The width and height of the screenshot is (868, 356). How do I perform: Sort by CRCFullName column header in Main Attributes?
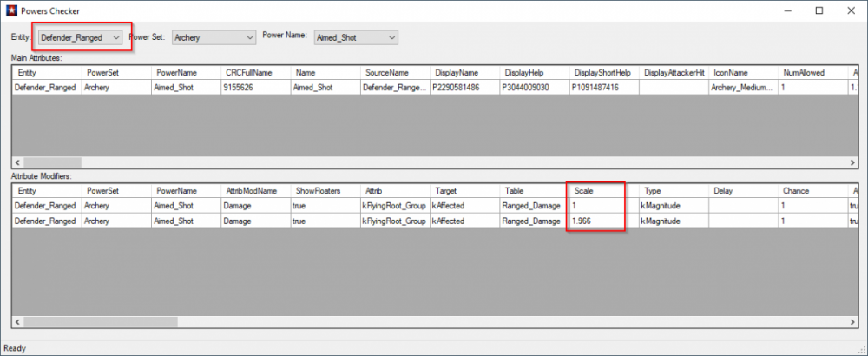point(255,73)
